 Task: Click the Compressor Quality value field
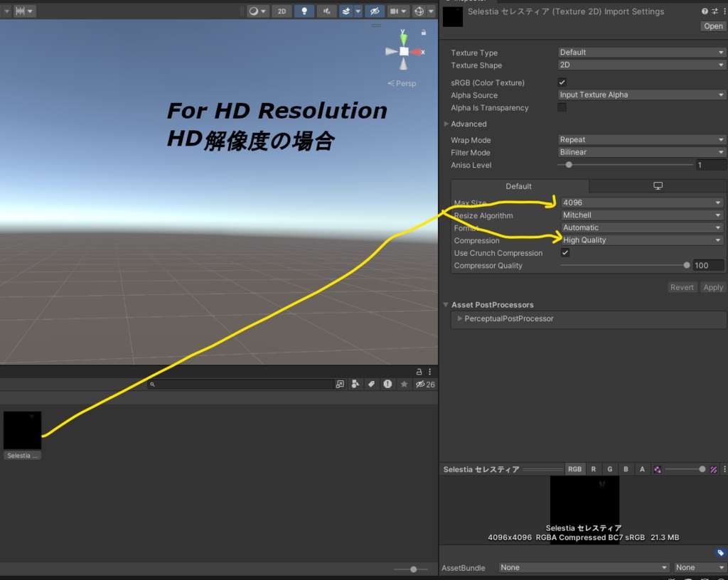[708, 265]
